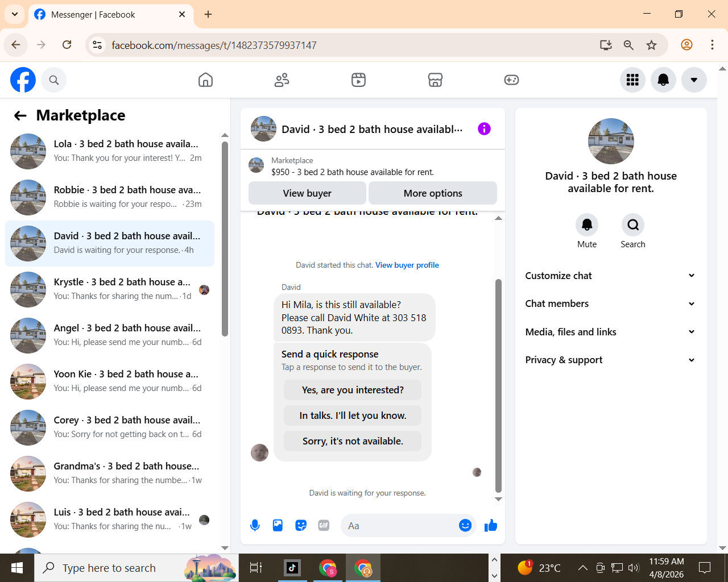The width and height of the screenshot is (728, 582).
Task: Open the Video/Reels icon in top navigation
Action: point(358,80)
